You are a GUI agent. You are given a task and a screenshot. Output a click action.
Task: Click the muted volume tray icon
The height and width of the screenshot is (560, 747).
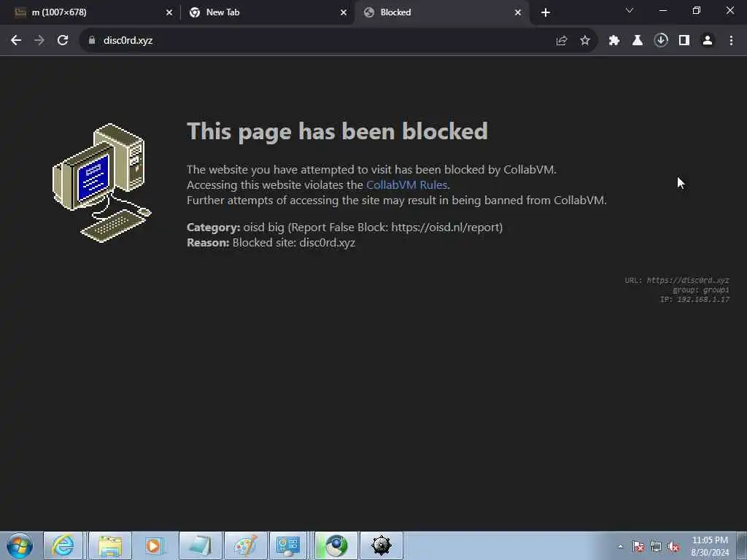(x=673, y=547)
